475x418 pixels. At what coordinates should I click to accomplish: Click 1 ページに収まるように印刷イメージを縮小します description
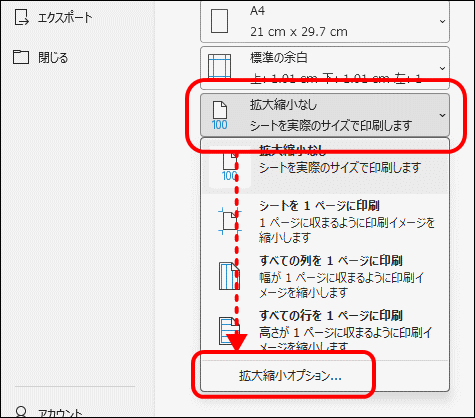click(347, 230)
